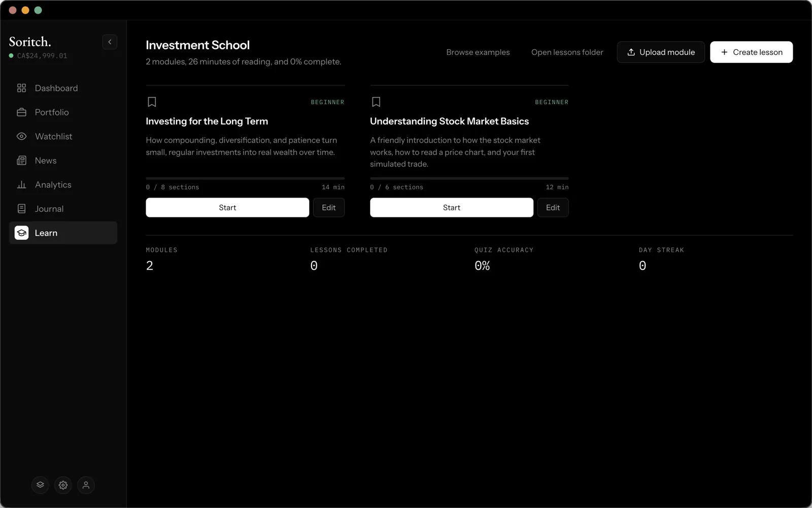
Task: Click the Day Streak label
Action: click(x=661, y=250)
